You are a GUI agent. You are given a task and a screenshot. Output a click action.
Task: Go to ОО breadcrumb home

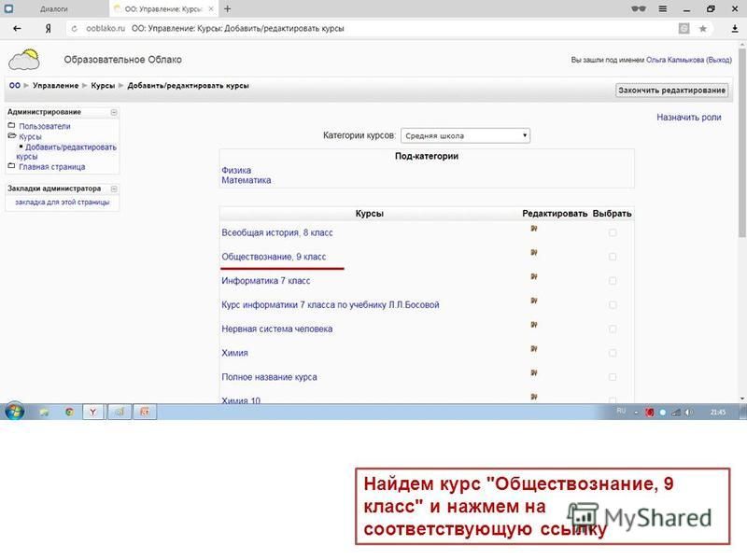(15, 86)
